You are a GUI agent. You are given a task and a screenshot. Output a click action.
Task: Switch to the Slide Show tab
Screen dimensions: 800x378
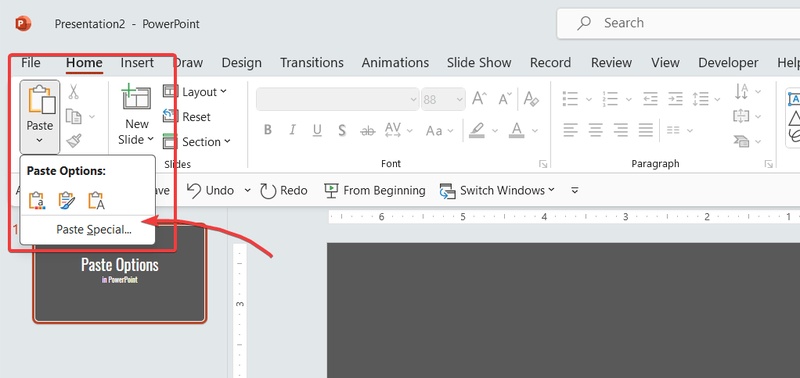pos(479,63)
